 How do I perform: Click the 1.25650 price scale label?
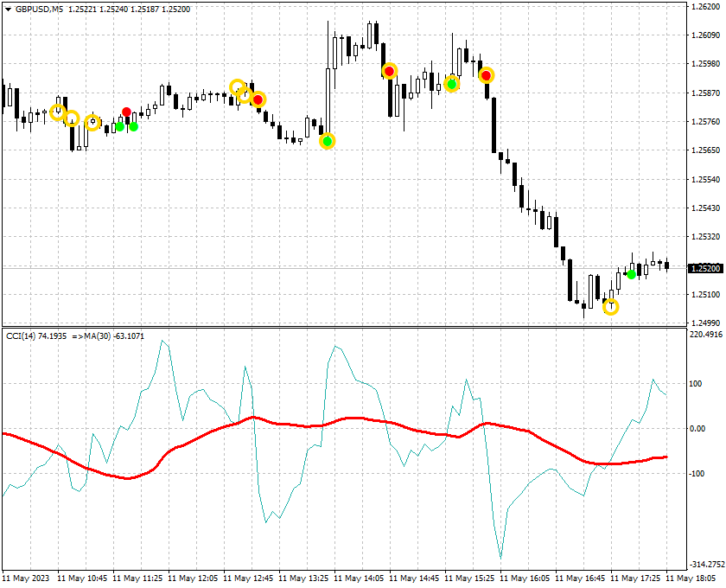705,150
